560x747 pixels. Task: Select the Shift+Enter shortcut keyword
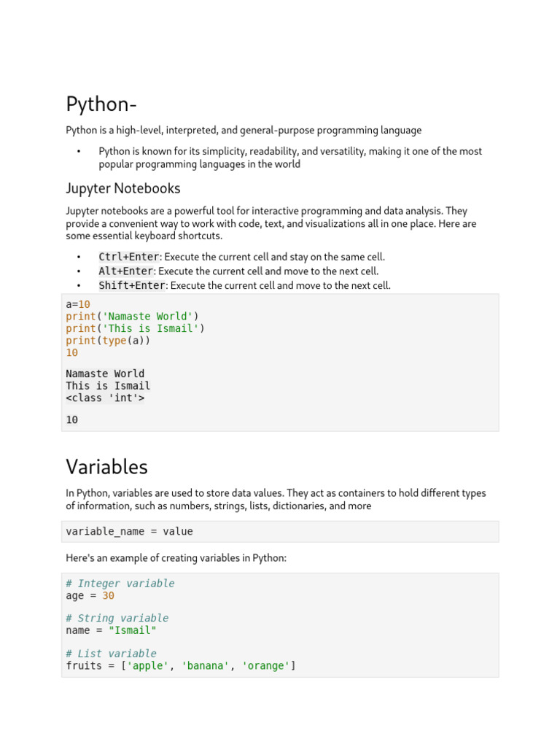coord(132,286)
